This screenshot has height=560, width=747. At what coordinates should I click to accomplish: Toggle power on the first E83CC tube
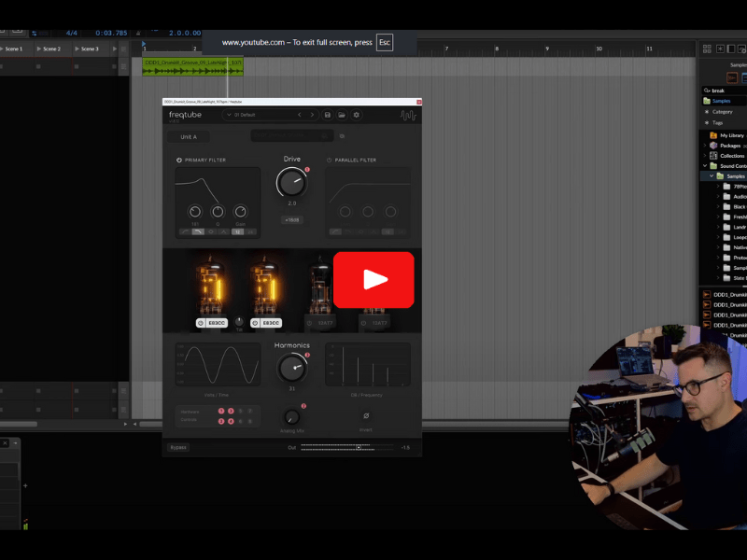click(201, 323)
